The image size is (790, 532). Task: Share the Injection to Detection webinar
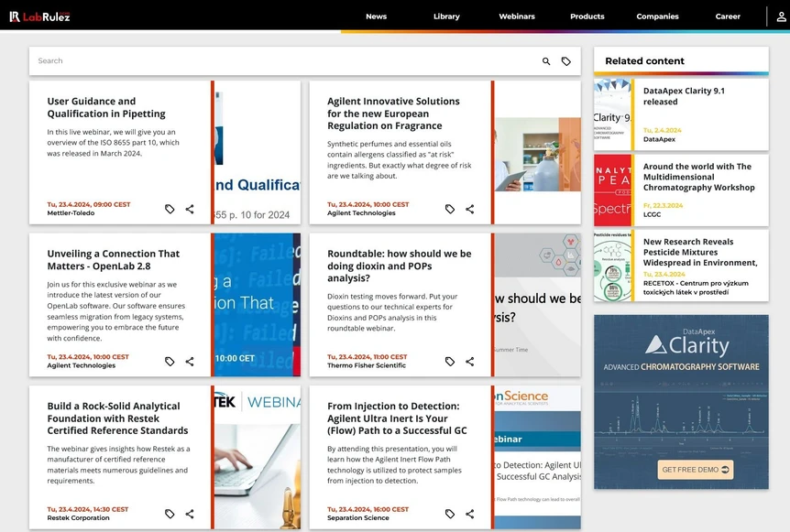[x=469, y=514]
